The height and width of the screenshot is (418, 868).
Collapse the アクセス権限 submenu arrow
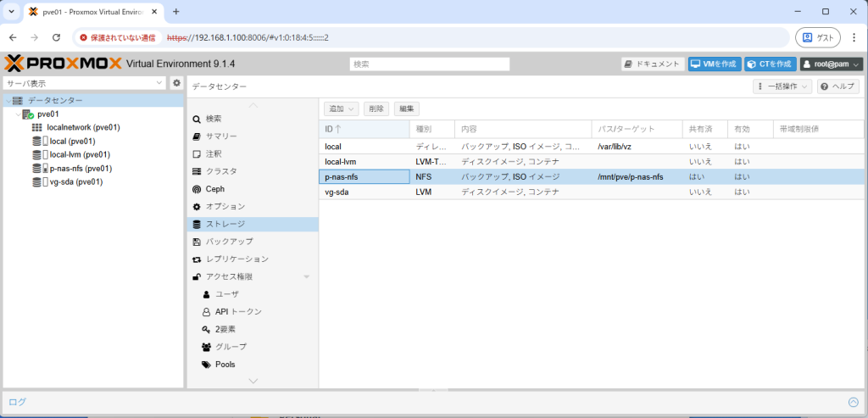click(307, 276)
